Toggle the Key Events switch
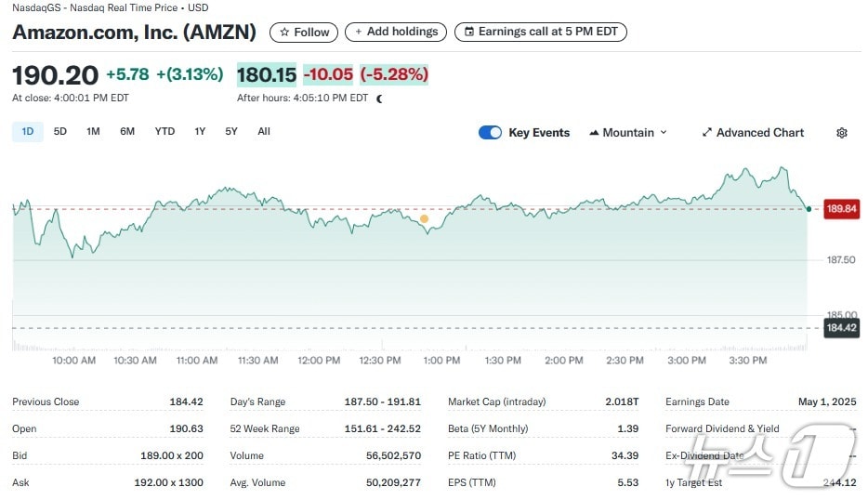The height and width of the screenshot is (500, 868). click(x=490, y=133)
